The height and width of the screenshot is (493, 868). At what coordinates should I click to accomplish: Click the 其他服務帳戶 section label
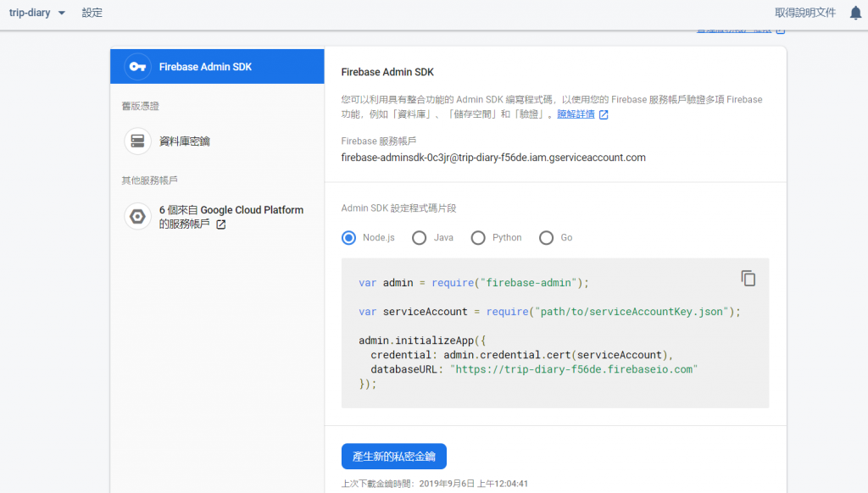click(x=149, y=180)
